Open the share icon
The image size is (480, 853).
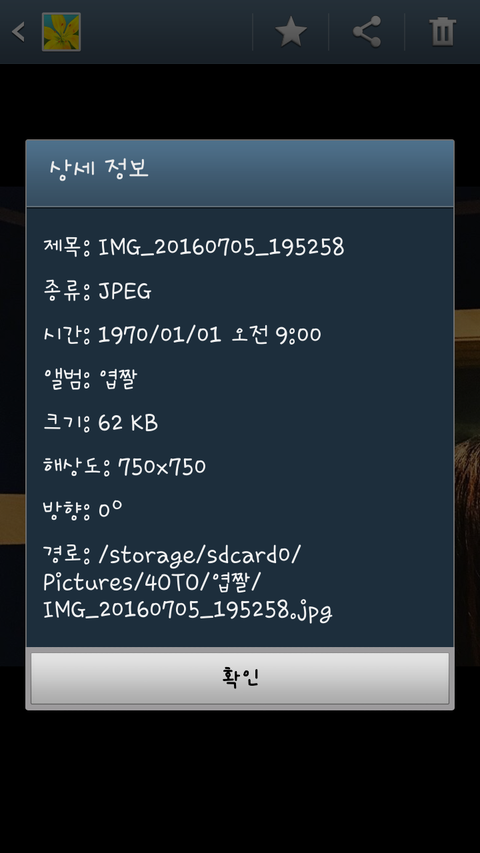click(x=367, y=32)
